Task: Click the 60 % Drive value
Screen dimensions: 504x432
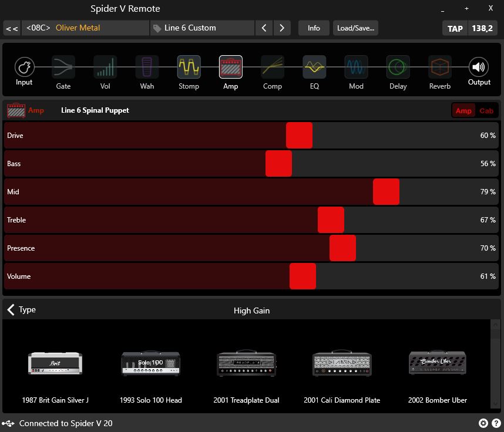Action: coord(488,135)
